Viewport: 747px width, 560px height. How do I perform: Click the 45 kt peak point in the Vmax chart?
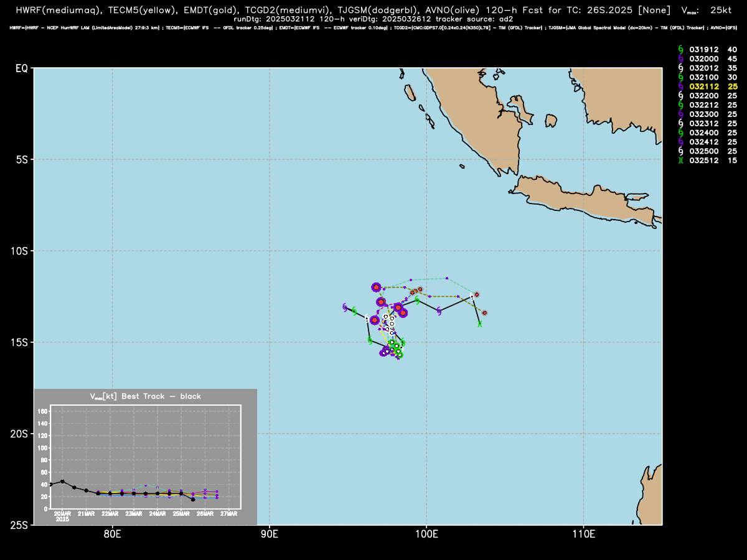62,482
